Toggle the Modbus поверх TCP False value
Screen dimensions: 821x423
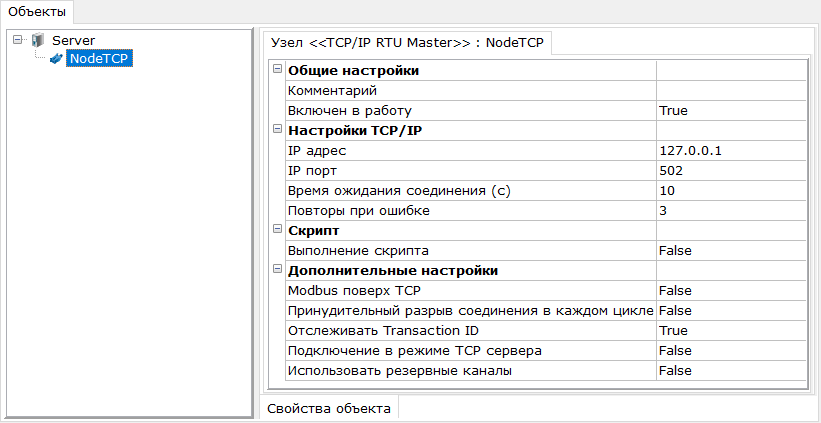pos(731,291)
